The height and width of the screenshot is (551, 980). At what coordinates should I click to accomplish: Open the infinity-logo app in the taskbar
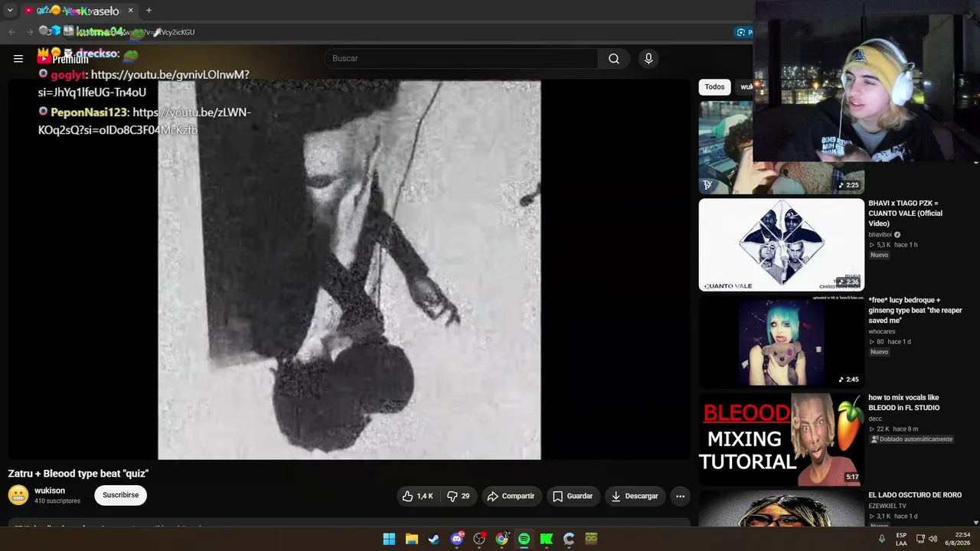point(591,539)
